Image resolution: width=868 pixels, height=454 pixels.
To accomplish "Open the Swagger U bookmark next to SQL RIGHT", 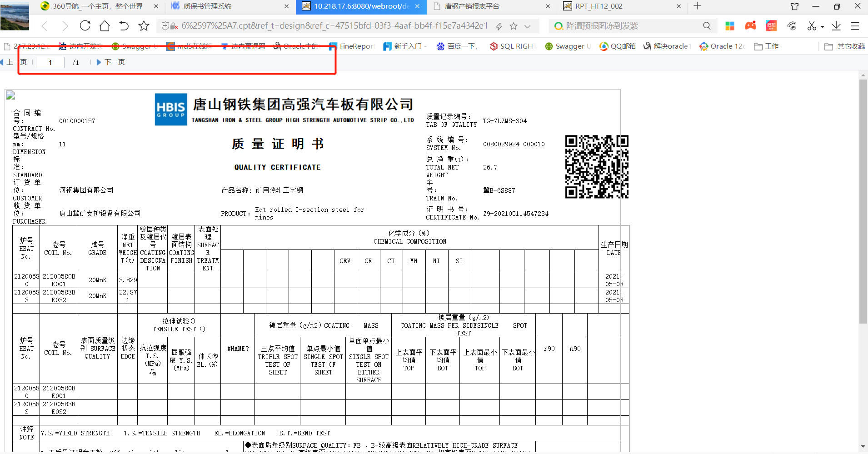I will (568, 46).
